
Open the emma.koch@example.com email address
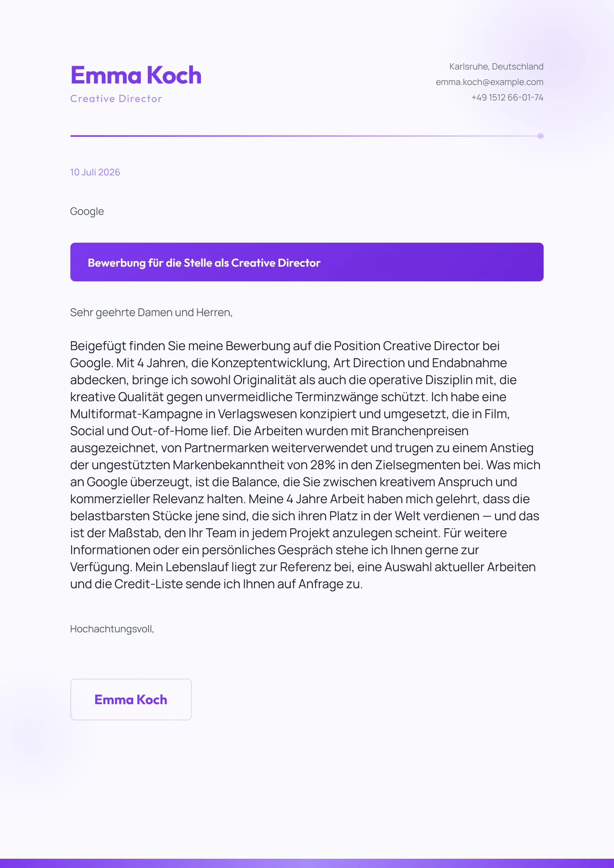489,82
